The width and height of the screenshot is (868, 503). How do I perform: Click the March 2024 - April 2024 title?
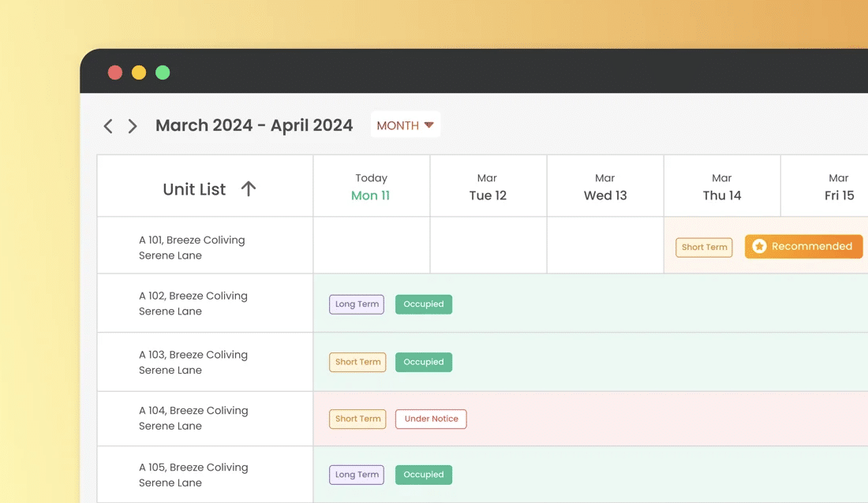[254, 125]
